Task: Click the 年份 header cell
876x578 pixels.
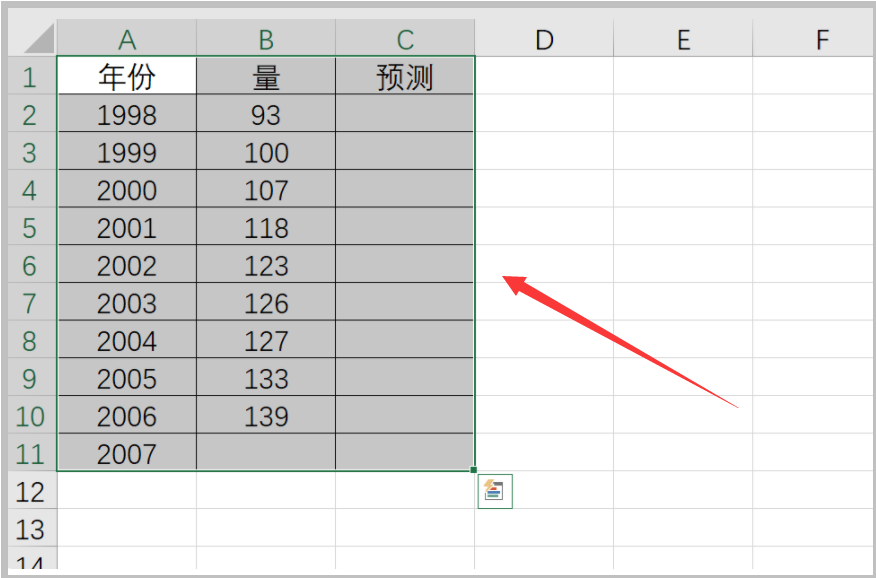Action: [127, 75]
